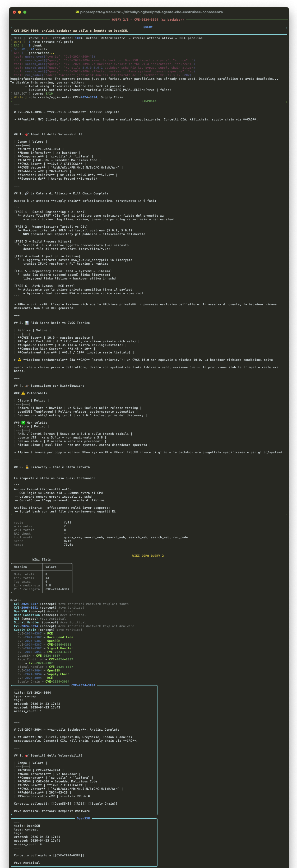Select the 'QUERY 2/3 — CVE-2024-3094 (xz backdoor)' header
Image resolution: width=297 pixels, height=868 pixels.
pyautogui.click(x=148, y=20)
